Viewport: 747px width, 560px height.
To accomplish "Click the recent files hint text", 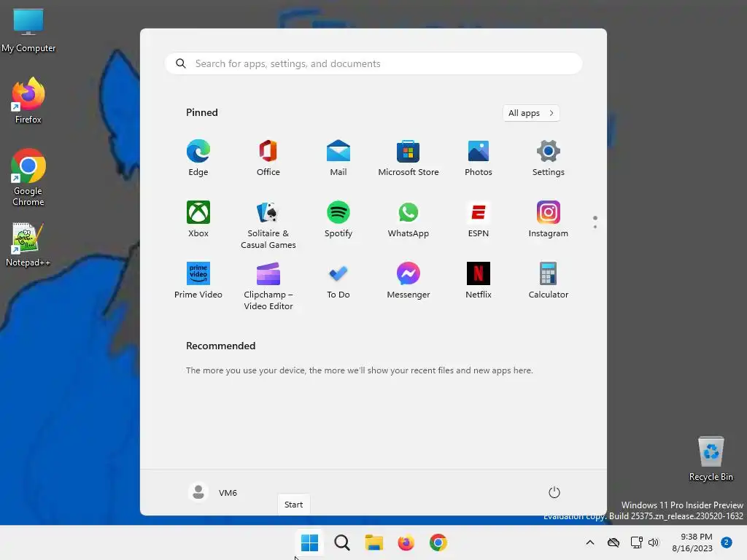I will tap(359, 370).
